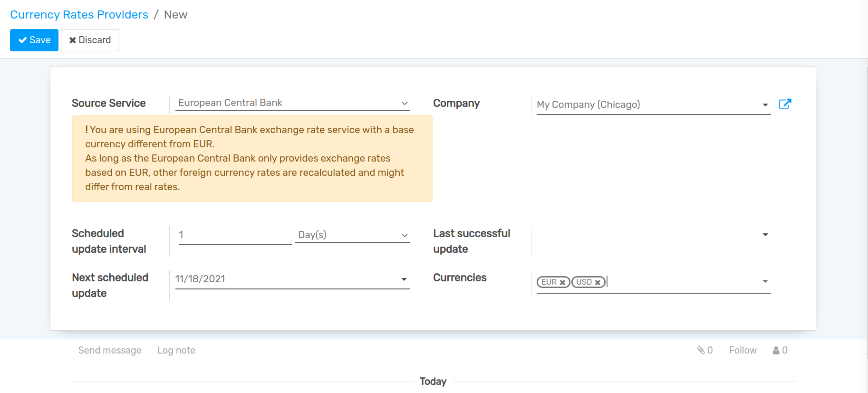Open Company external link icon
Image resolution: width=868 pixels, height=393 pixels.
(785, 104)
